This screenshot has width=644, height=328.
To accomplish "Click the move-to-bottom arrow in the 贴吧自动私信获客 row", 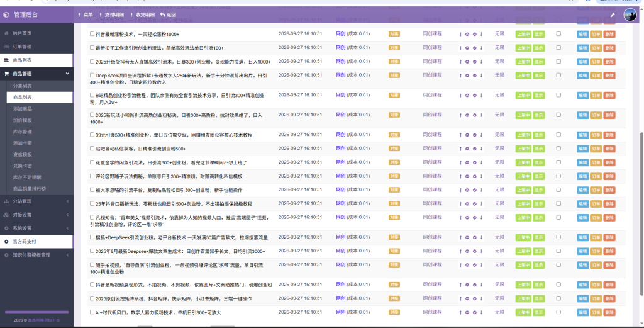I will click(x=481, y=149).
